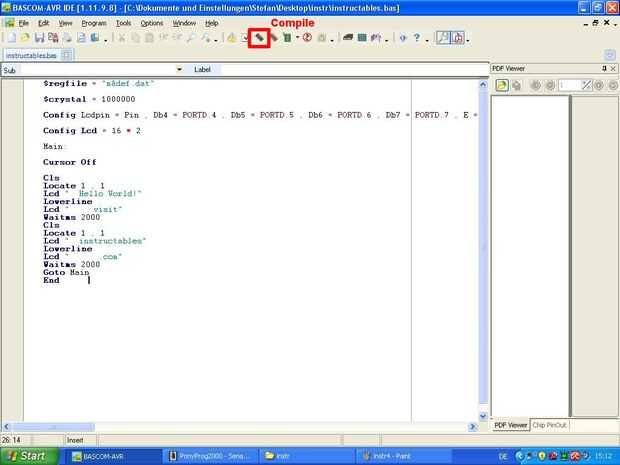Click the editor vertical scrollbar up arrow
This screenshot has width=620, height=465.
click(x=483, y=84)
